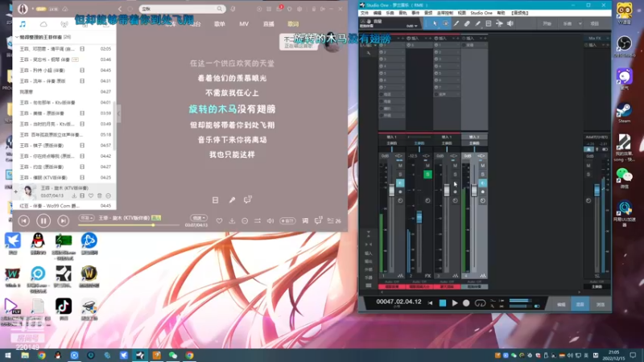Open the 开始 start page button

tap(547, 24)
